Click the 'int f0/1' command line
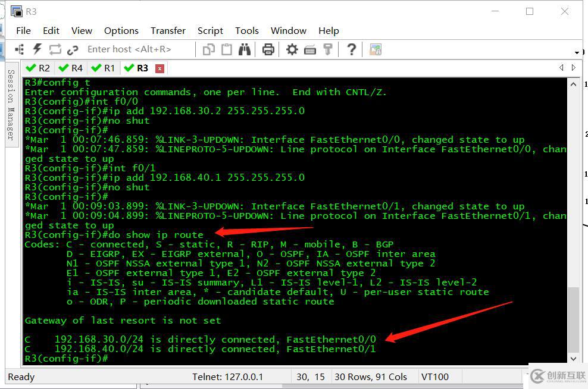Image resolution: width=588 pixels, height=389 pixels. tap(90, 168)
